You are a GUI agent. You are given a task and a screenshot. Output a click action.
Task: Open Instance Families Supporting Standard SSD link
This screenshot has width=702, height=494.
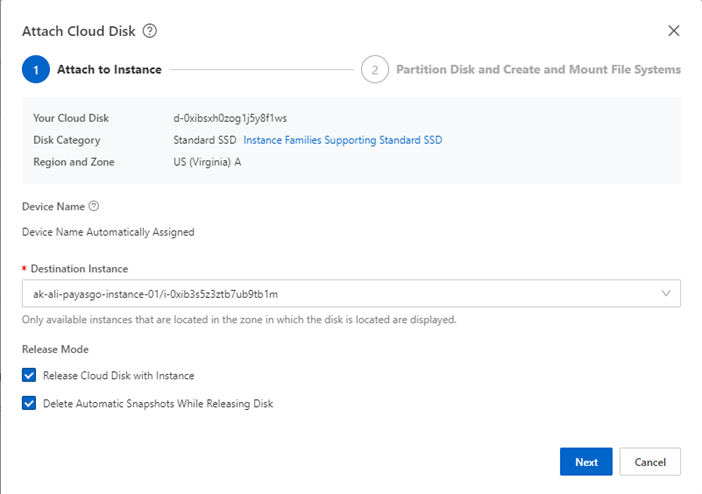tap(342, 140)
